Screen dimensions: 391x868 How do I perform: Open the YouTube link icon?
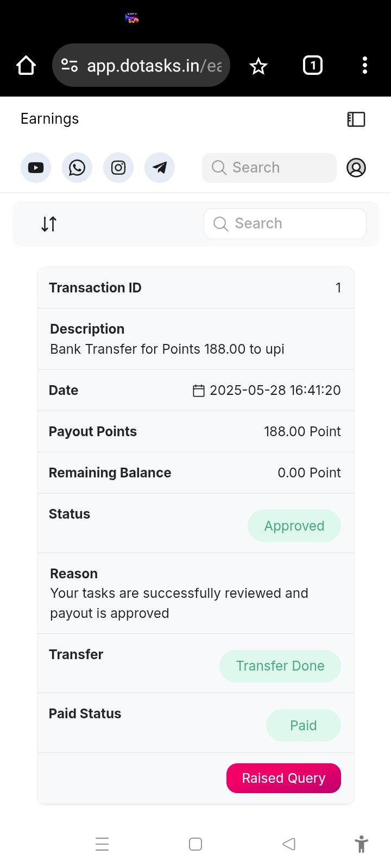[x=36, y=168]
